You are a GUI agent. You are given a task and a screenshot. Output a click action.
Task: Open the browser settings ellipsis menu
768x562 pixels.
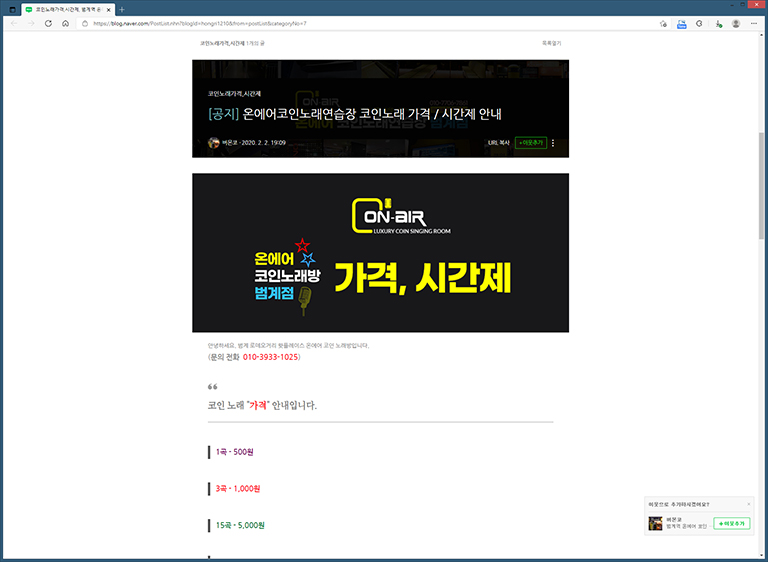[x=756, y=23]
